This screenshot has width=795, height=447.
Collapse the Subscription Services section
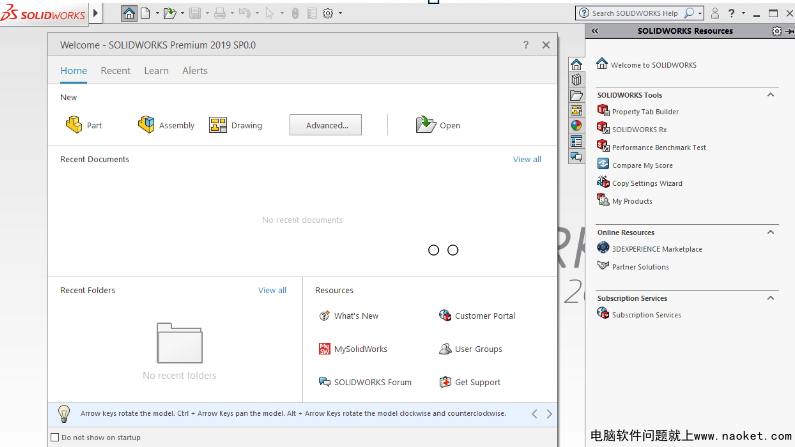coord(771,298)
